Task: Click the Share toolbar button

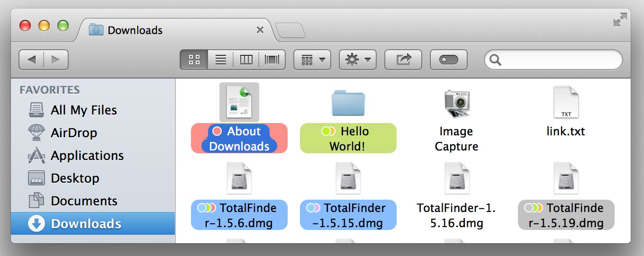Action: 403,60
